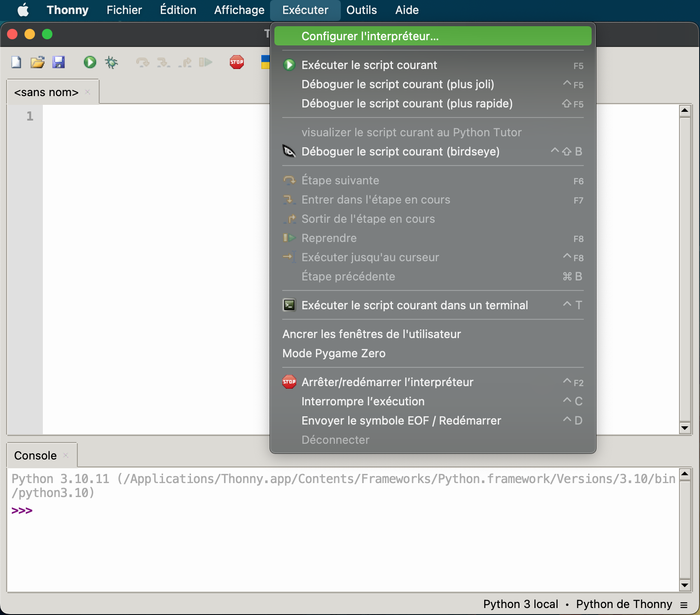
Task: Save the script using the floppy disk icon
Action: pyautogui.click(x=59, y=62)
